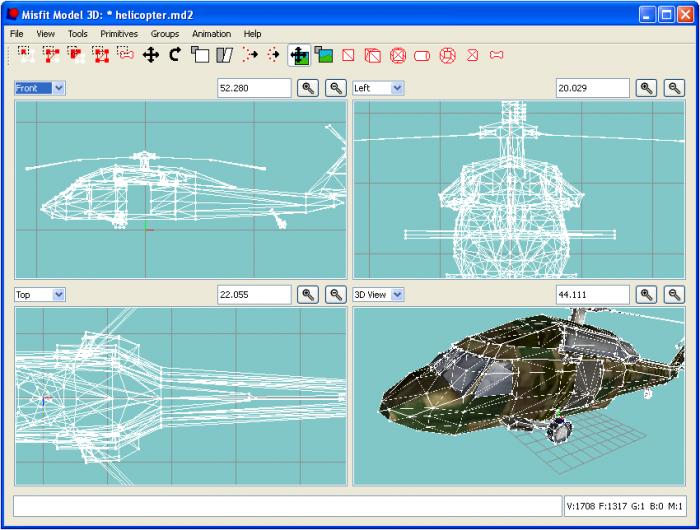Open the Animation menu
The height and width of the screenshot is (530, 700).
click(x=211, y=34)
